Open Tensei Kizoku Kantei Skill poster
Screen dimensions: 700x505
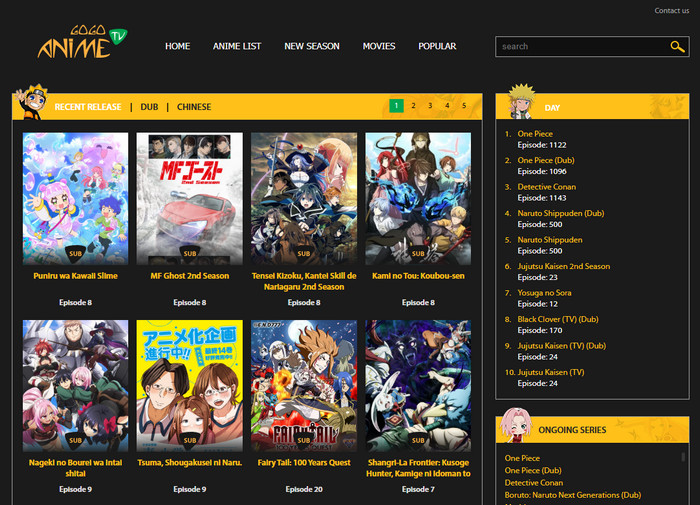(x=304, y=198)
